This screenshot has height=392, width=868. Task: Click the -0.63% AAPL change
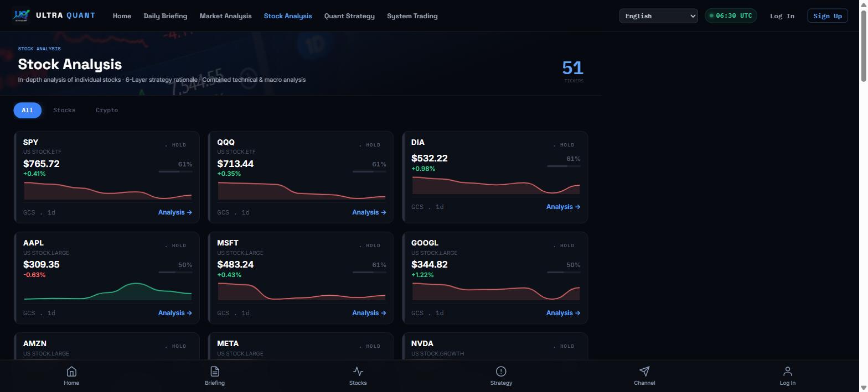point(34,275)
